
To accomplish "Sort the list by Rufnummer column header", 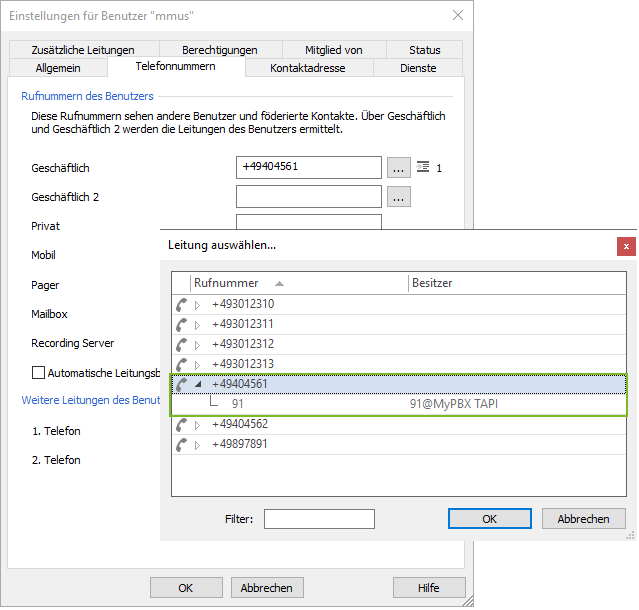I will tap(226, 283).
